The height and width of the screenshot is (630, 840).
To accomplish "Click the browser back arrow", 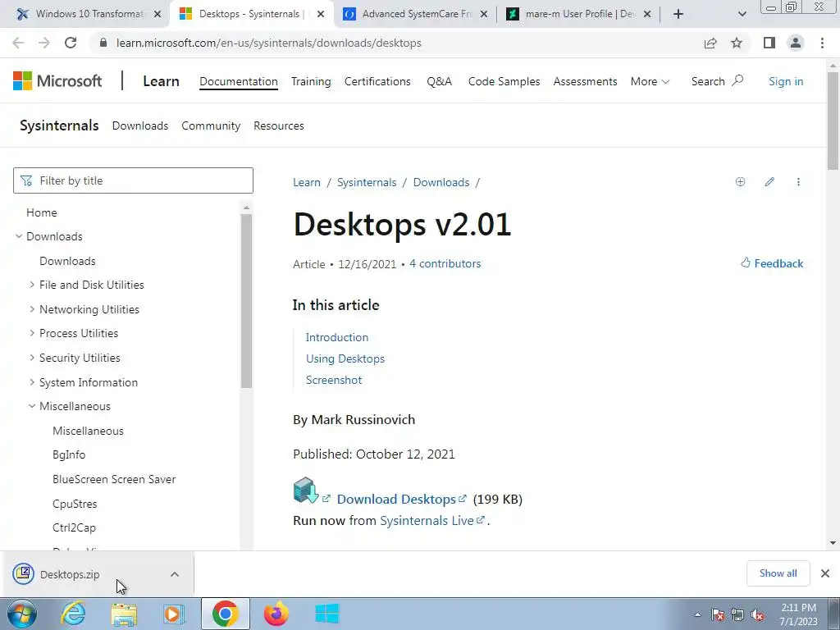I will click(18, 43).
